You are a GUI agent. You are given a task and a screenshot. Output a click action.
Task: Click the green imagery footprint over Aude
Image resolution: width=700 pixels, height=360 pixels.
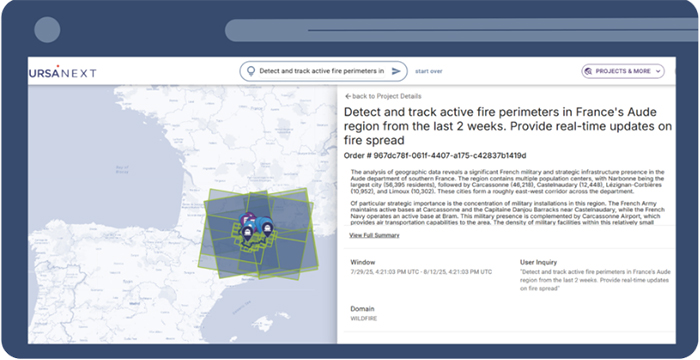[258, 234]
